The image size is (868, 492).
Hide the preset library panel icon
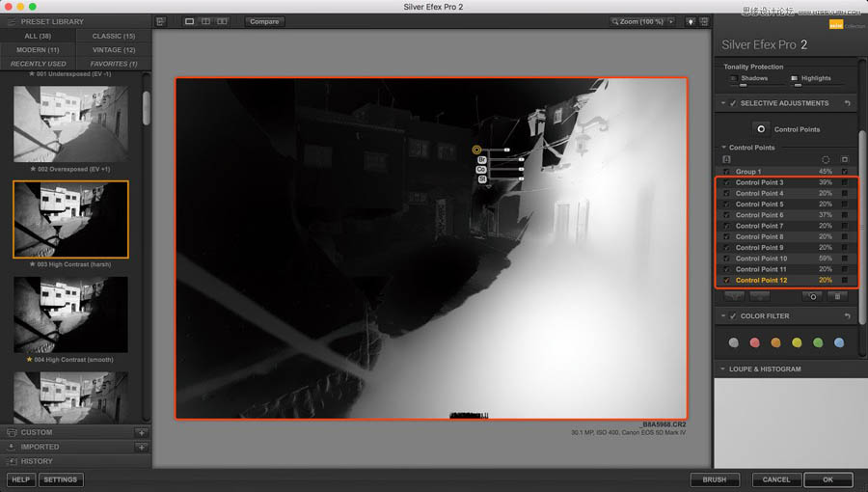(160, 21)
